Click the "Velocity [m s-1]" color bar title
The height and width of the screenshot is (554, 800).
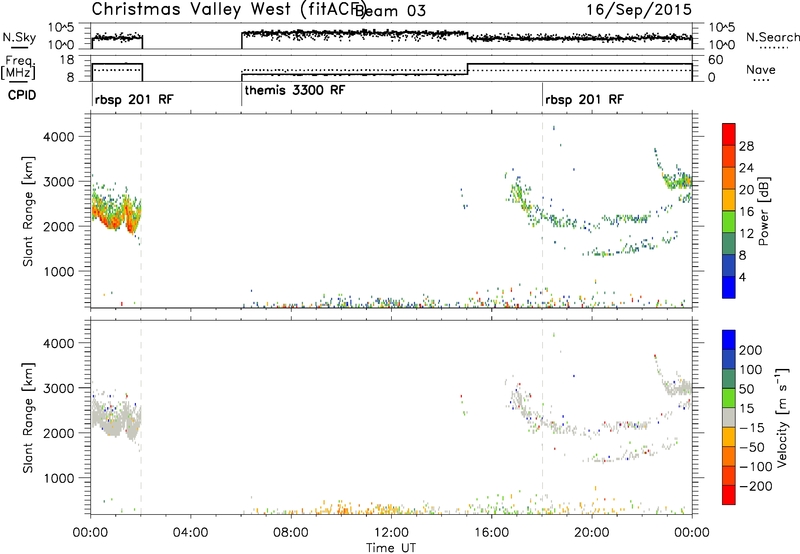coord(782,417)
